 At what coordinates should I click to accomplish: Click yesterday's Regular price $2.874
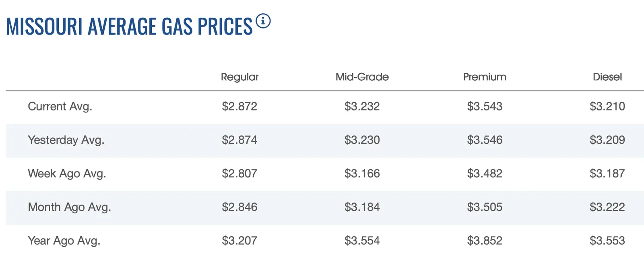click(x=239, y=140)
